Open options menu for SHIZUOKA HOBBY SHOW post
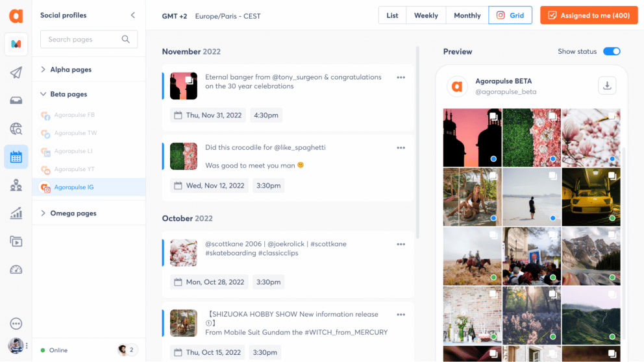Screen dimensions: 644x362 pos(401,315)
